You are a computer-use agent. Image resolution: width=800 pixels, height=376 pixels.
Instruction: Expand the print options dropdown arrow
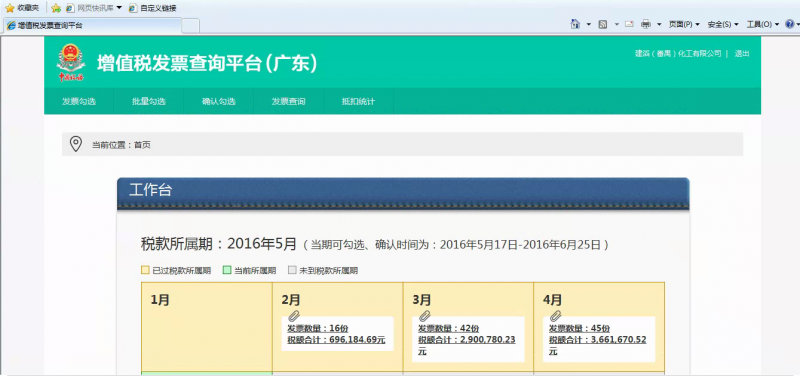point(659,24)
